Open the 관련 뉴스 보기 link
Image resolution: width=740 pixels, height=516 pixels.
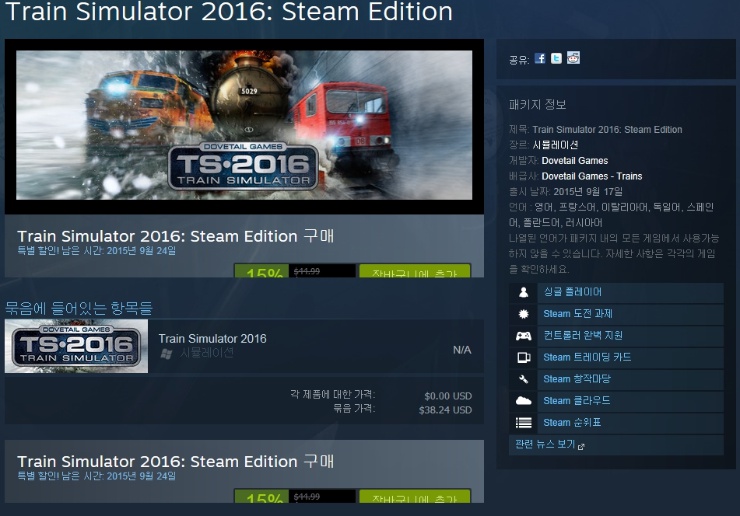pos(549,444)
